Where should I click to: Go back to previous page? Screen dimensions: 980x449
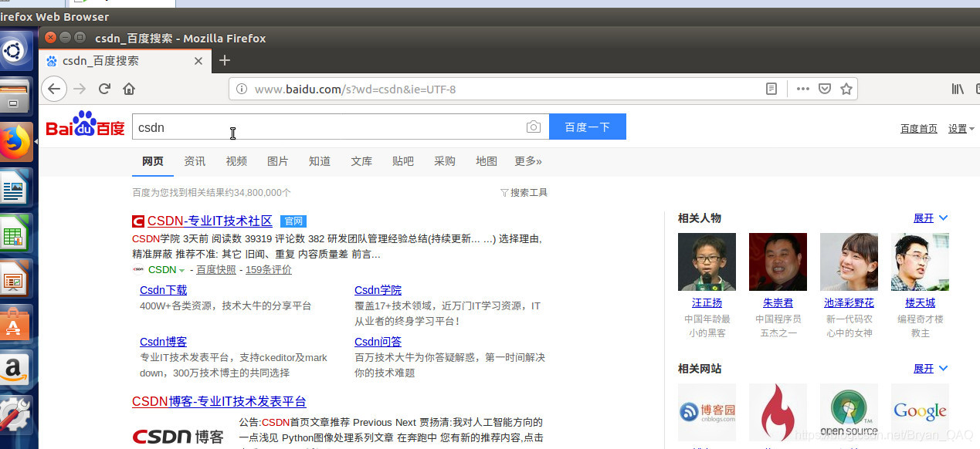point(54,89)
